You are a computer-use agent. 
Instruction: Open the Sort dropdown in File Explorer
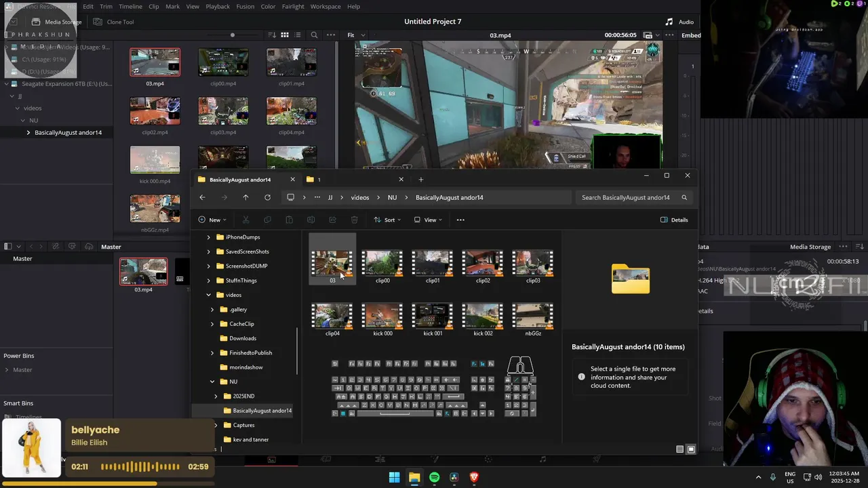click(x=387, y=220)
